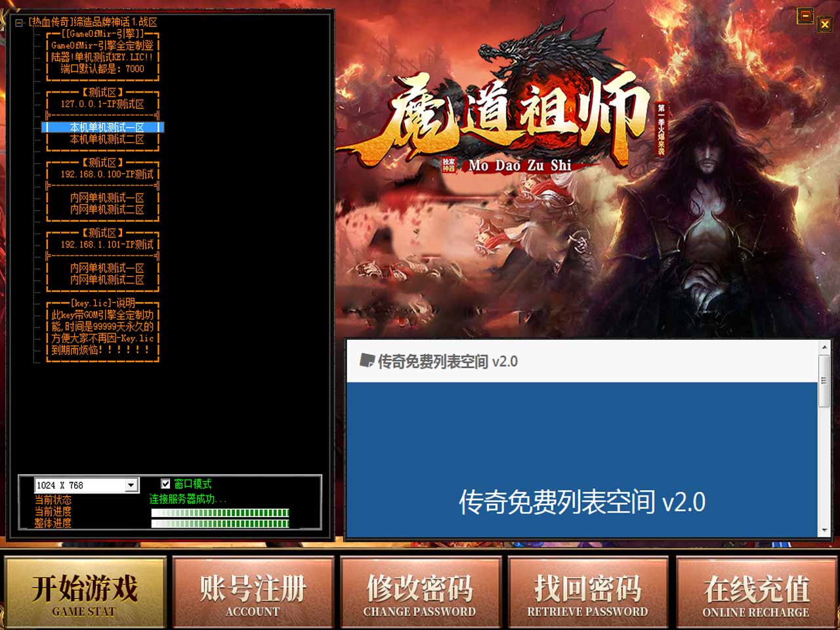Click the GameOfMir-引擎 header tree row
This screenshot has width=840, height=630.
coord(102,33)
